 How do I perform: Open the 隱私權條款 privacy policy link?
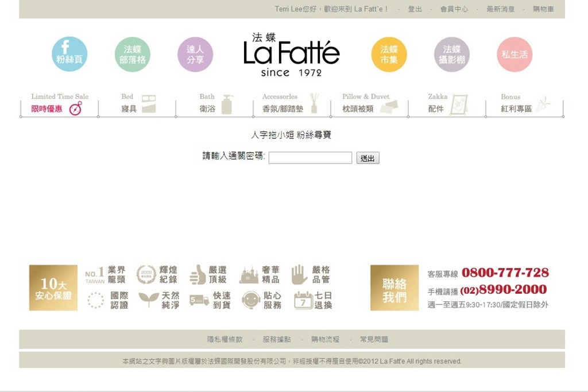225,340
